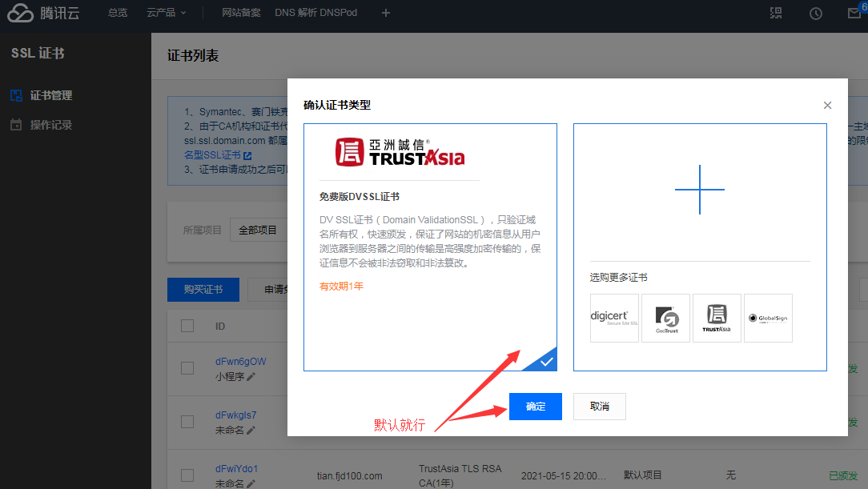Image resolution: width=868 pixels, height=489 pixels.
Task: Toggle the select-all checkbox in table header
Action: click(x=187, y=326)
